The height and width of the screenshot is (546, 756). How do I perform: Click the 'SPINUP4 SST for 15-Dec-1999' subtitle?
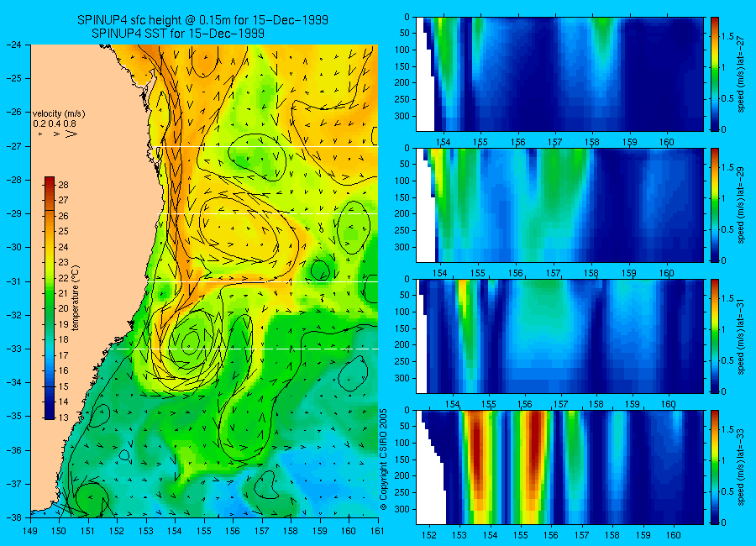pyautogui.click(x=178, y=34)
